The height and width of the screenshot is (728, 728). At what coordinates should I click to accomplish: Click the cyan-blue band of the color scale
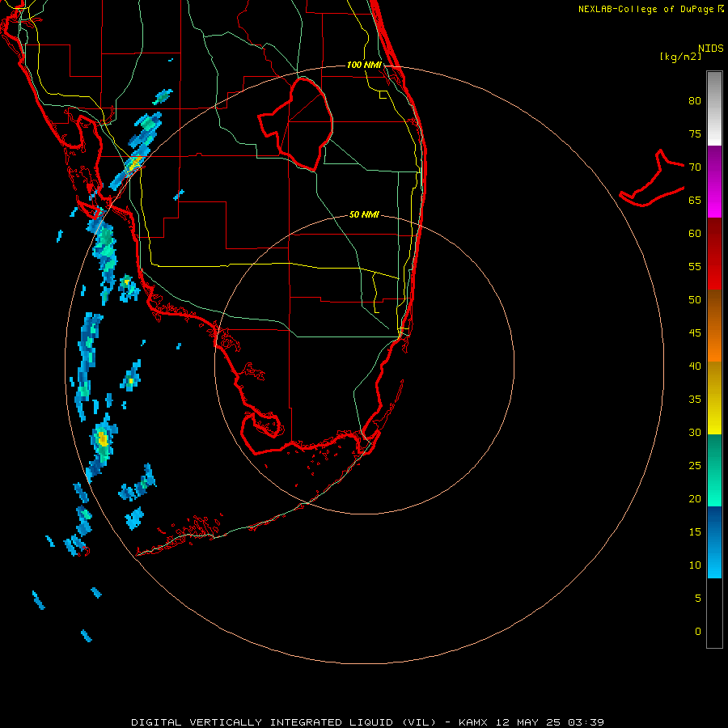tap(714, 542)
